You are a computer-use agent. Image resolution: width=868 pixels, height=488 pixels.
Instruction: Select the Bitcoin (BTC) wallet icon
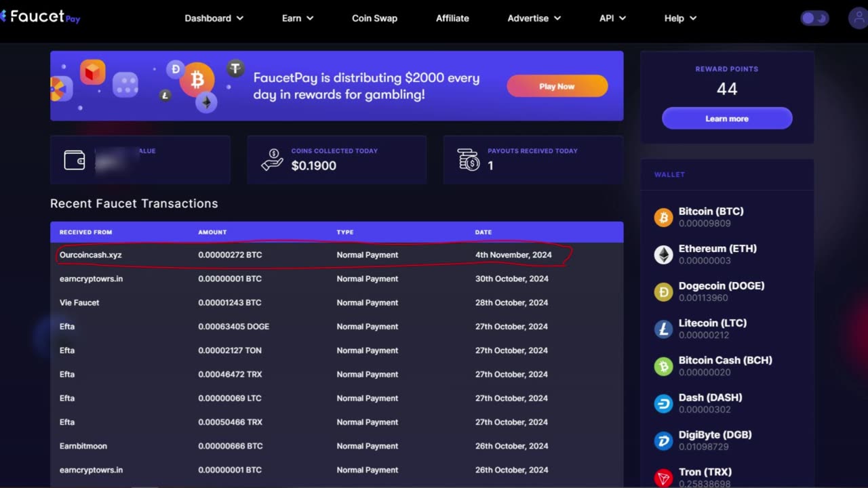[x=663, y=218]
